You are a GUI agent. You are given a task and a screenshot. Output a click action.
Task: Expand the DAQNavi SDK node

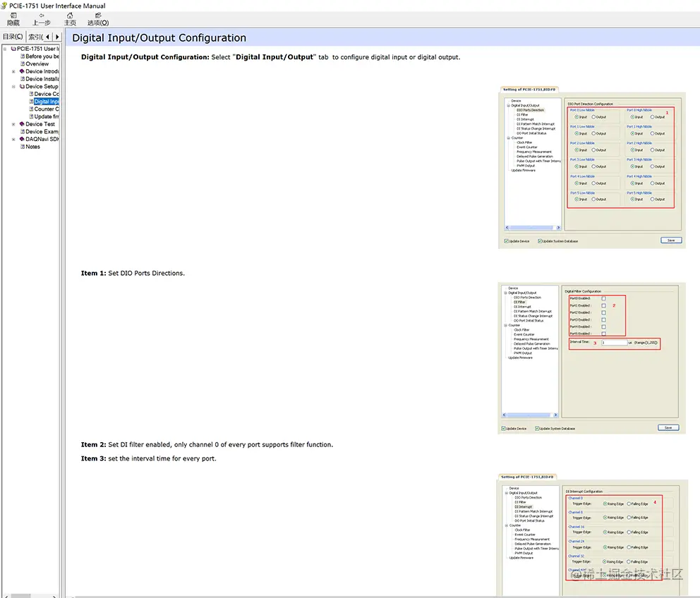[13, 139]
